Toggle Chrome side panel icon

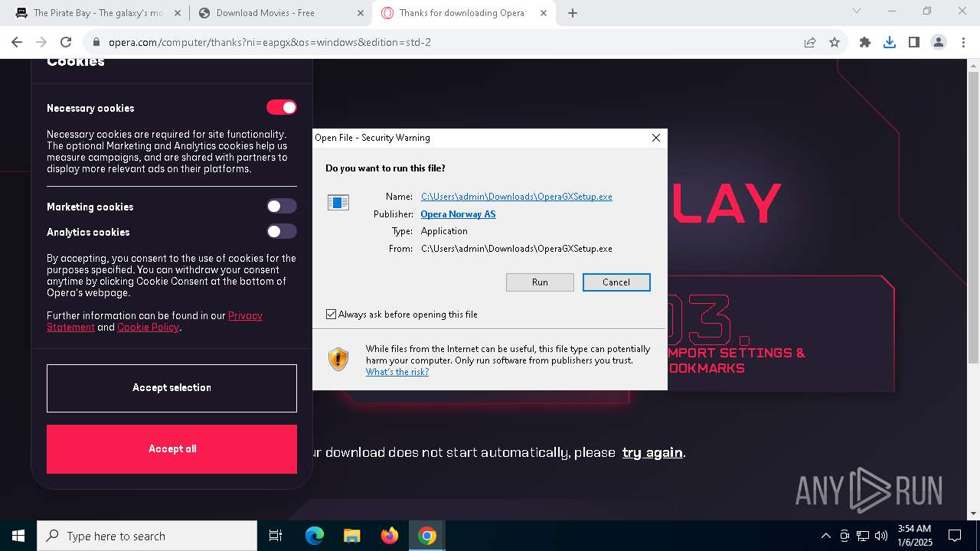click(x=914, y=42)
